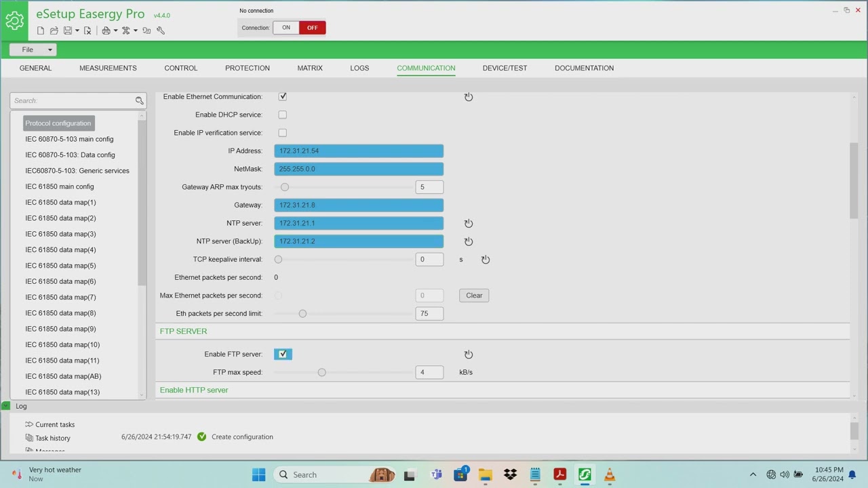868x488 pixels.
Task: Select Protocol configuration in the sidebar
Action: pos(58,123)
